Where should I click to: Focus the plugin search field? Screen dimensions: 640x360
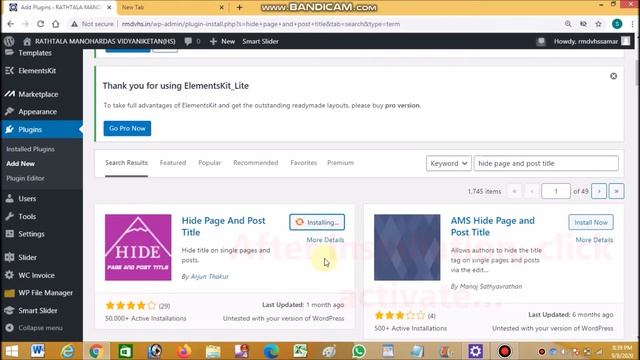546,163
